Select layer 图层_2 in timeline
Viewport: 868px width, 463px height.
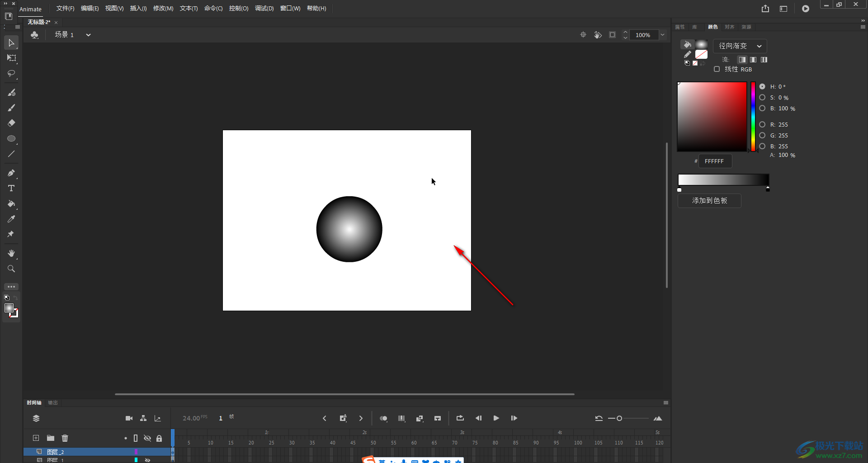tap(97, 452)
